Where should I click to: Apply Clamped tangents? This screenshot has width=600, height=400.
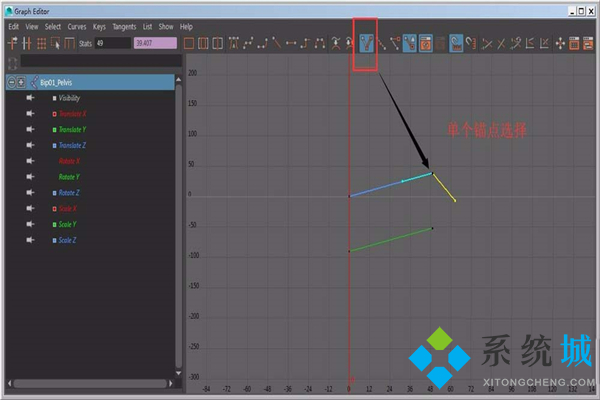click(262, 43)
